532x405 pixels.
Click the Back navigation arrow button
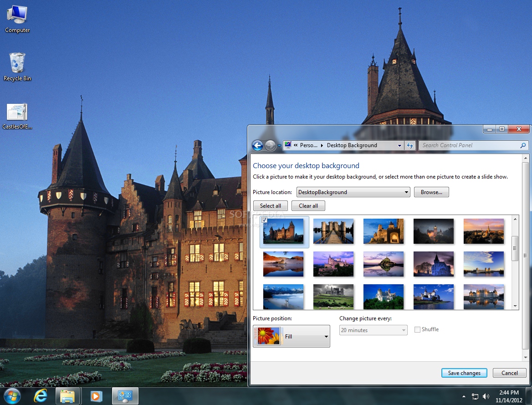click(x=257, y=146)
